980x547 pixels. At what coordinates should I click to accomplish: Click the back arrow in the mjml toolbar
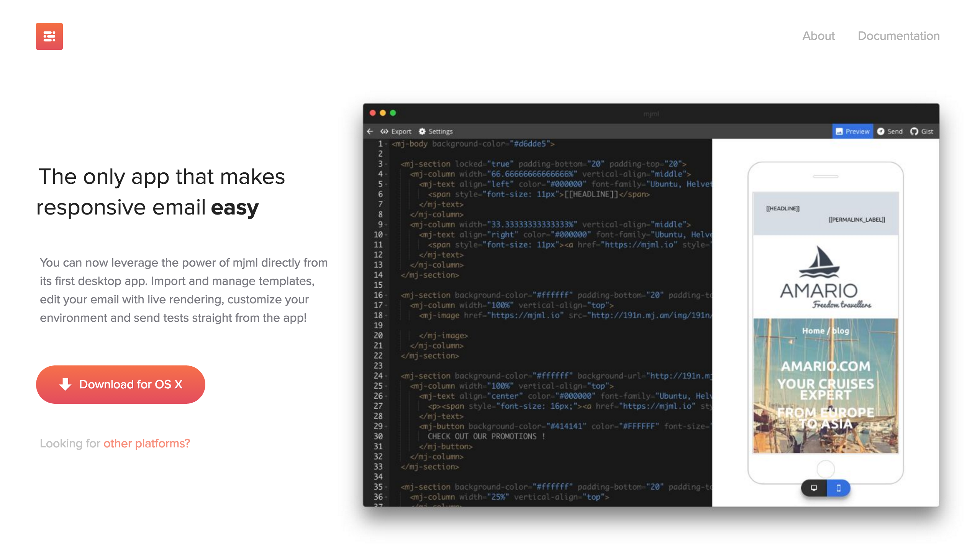point(370,131)
